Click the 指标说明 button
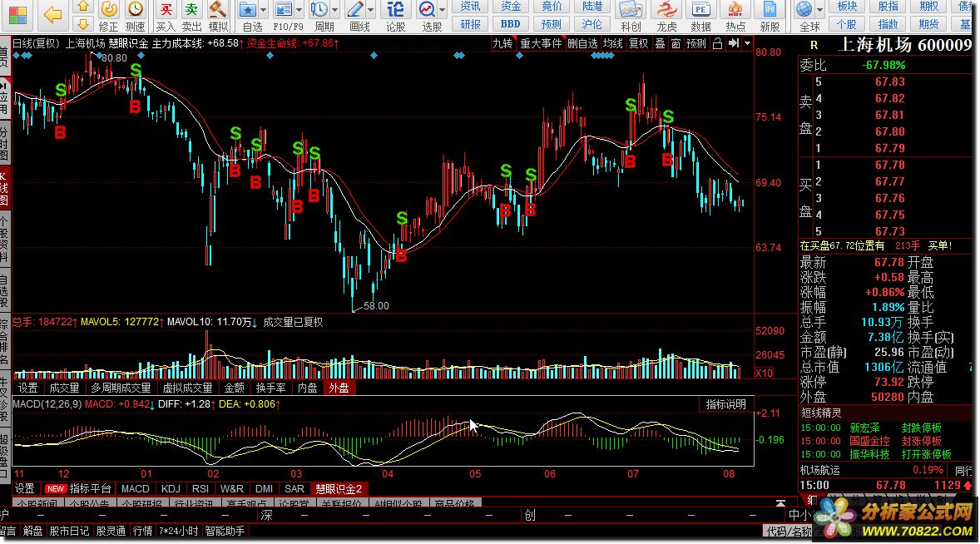The image size is (980, 544). pos(725,405)
